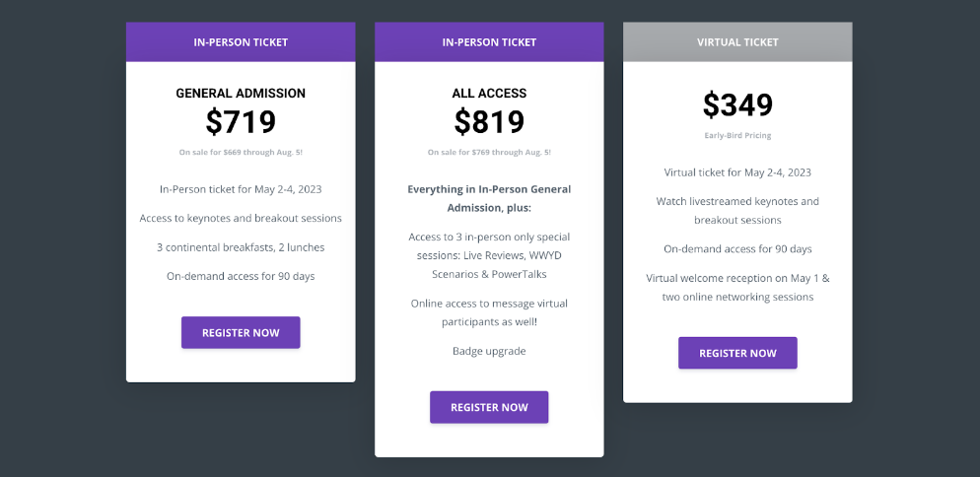Click the $819 price
This screenshot has height=477, width=980.
489,122
